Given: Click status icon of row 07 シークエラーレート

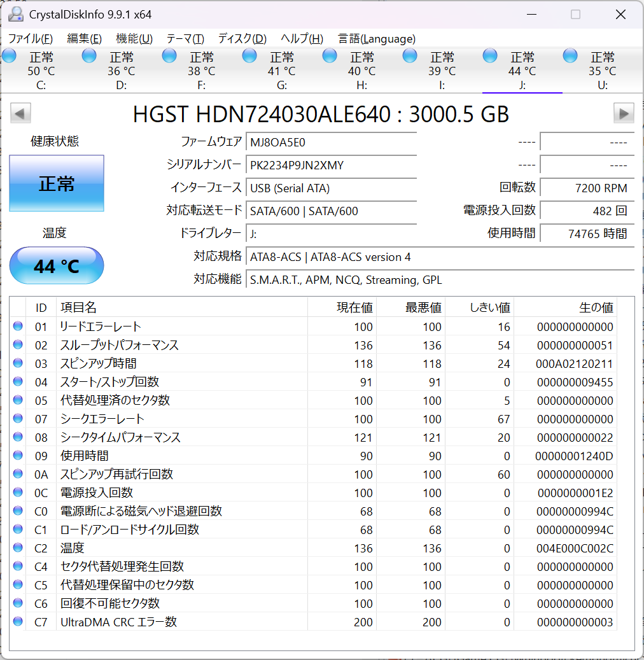Looking at the screenshot, I should click(x=18, y=418).
